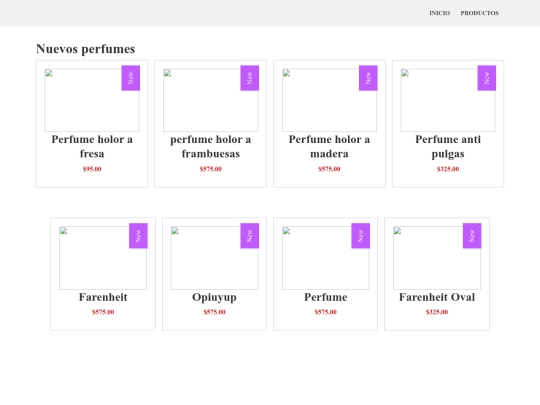Select the Farenheit Oval product image placeholder

point(437,258)
